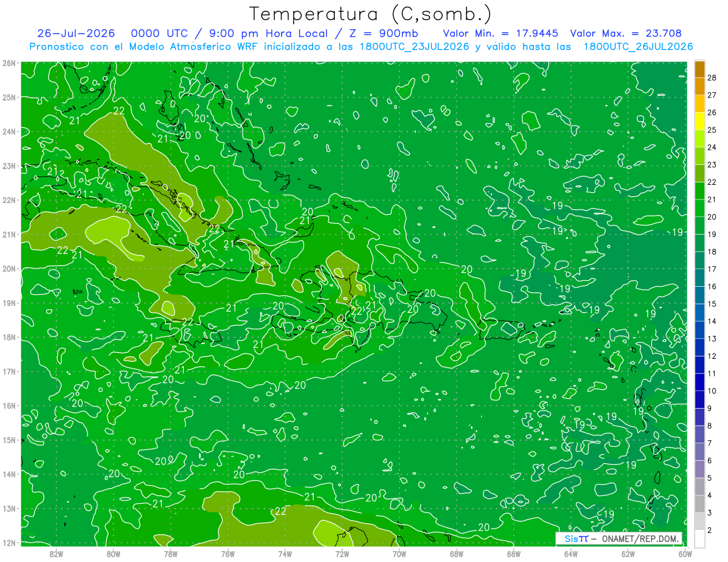This screenshot has height=562, width=728.
Task: Click the white swatch below legend value 2
Action: pyautogui.click(x=699, y=538)
